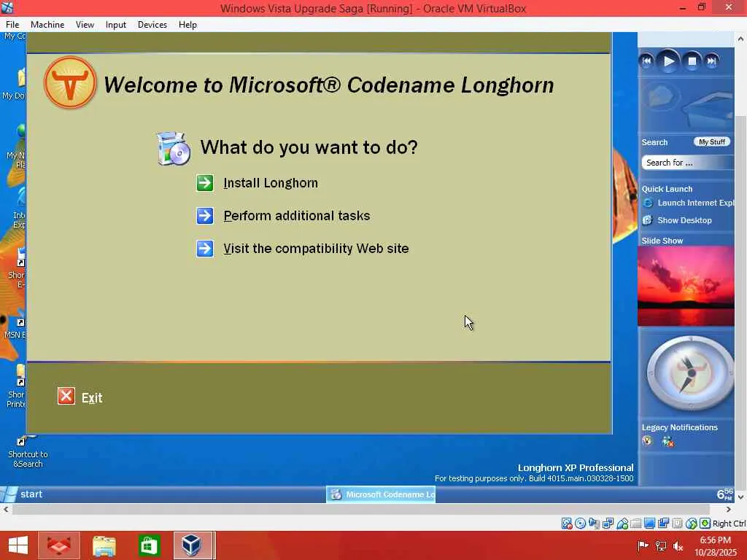Open the Action Center flag icon

tap(643, 545)
